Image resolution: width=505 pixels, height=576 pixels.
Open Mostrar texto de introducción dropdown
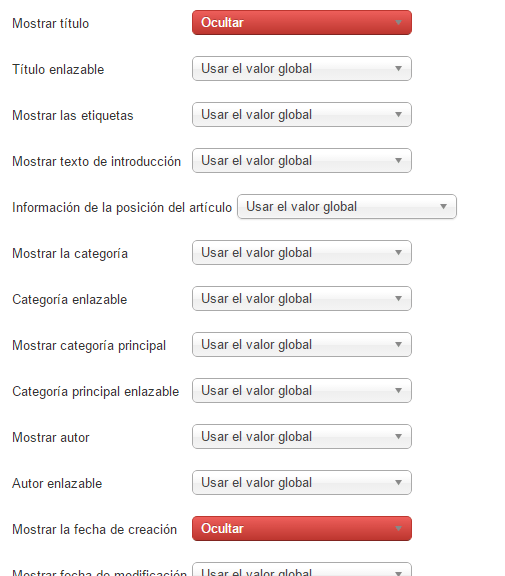302,161
